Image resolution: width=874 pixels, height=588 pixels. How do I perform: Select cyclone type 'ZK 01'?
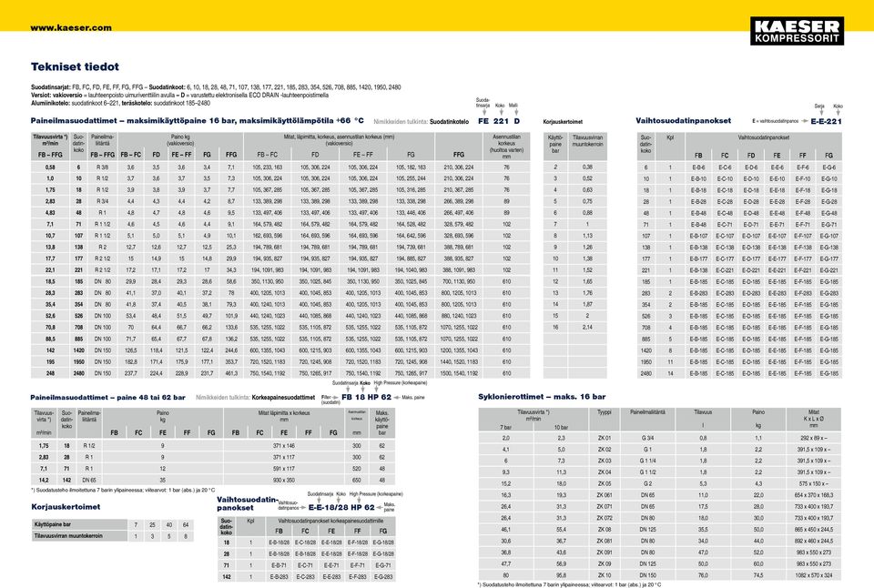click(x=605, y=438)
